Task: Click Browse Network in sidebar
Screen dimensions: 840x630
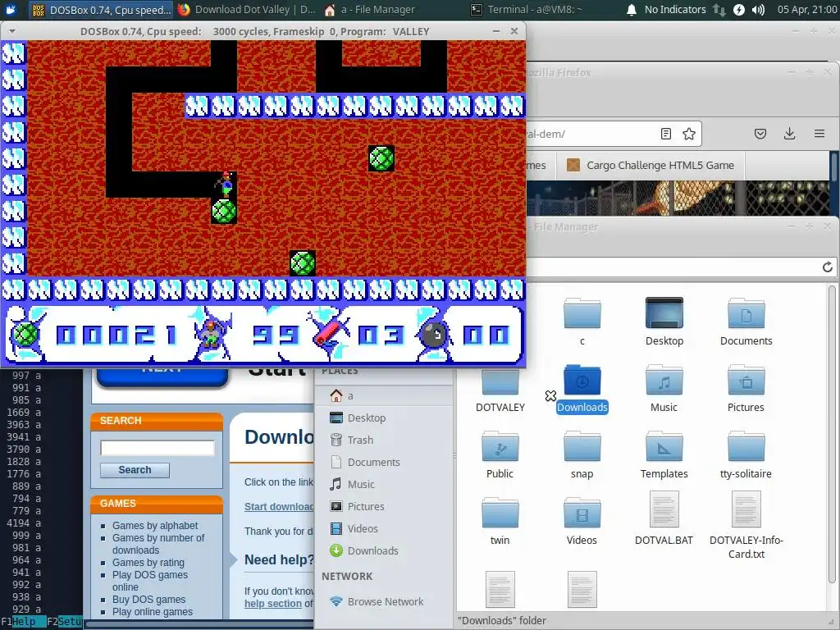Action: (x=384, y=601)
